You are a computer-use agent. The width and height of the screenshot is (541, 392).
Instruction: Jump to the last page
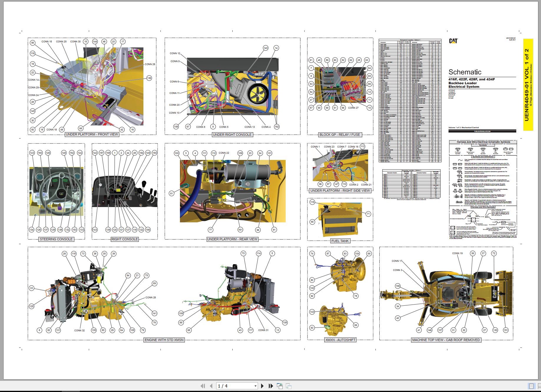pyautogui.click(x=271, y=386)
